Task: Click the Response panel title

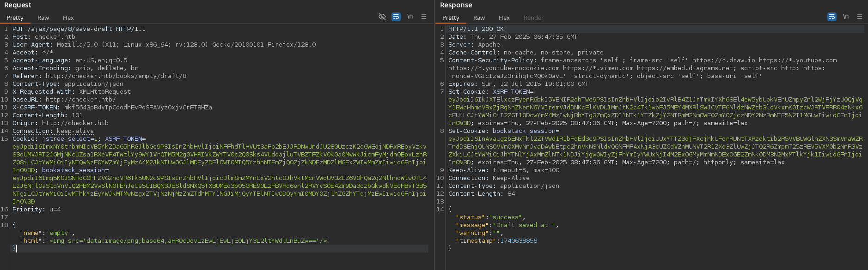Action: pos(456,5)
